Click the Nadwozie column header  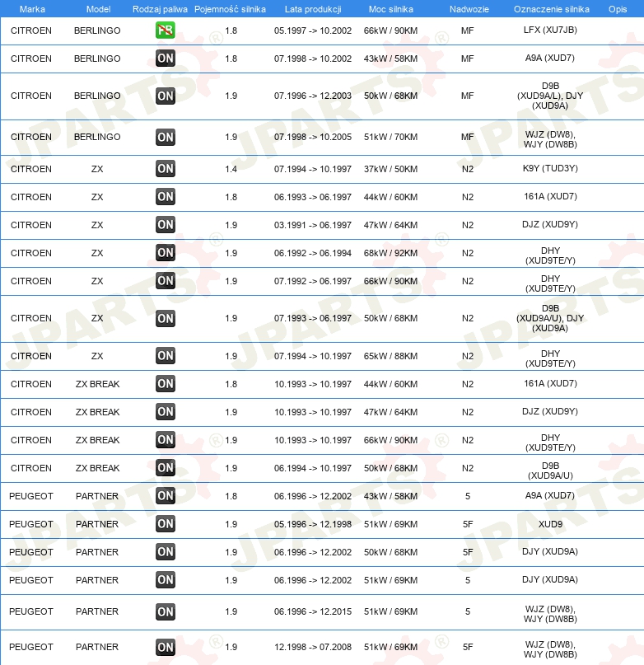tap(469, 9)
